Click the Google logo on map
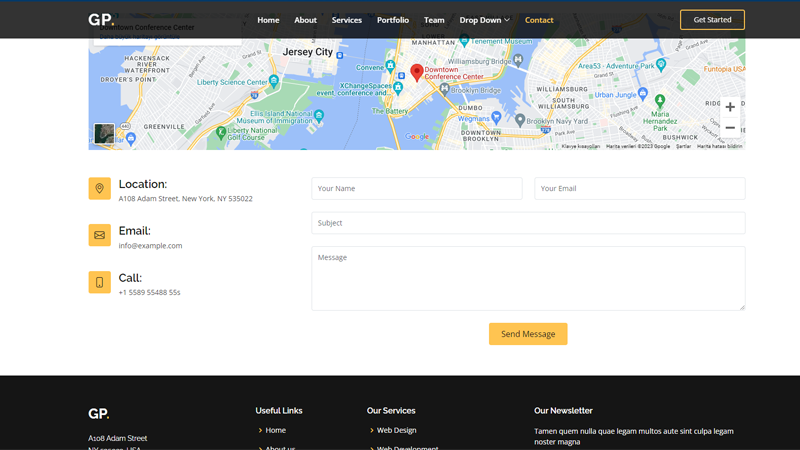Screen dimensions: 800x450 coord(417,136)
